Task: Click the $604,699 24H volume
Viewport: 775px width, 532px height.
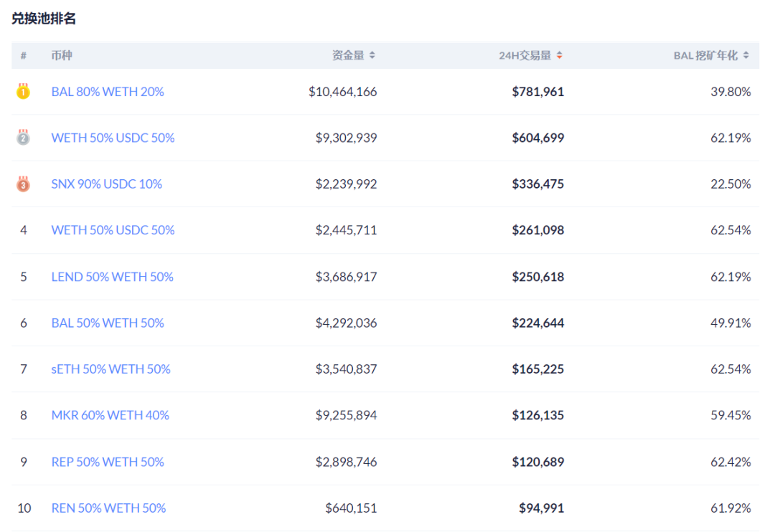Action: coord(537,138)
